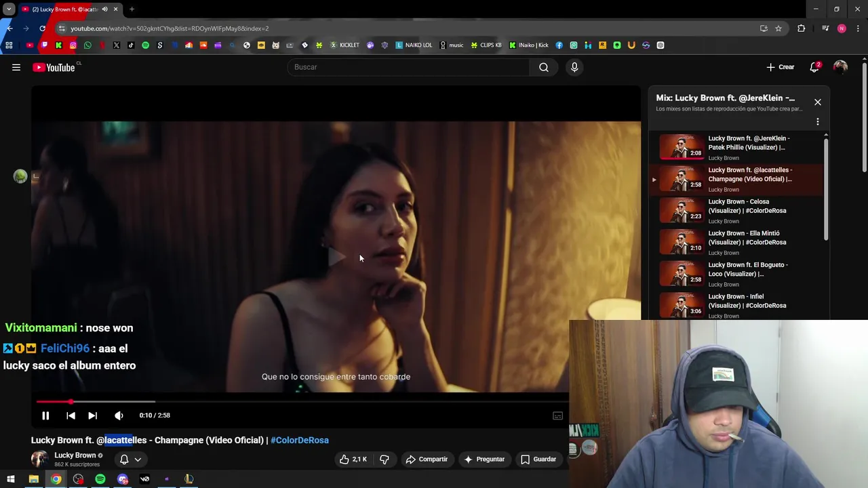Open a new browser tab
868x488 pixels.
[x=132, y=9]
